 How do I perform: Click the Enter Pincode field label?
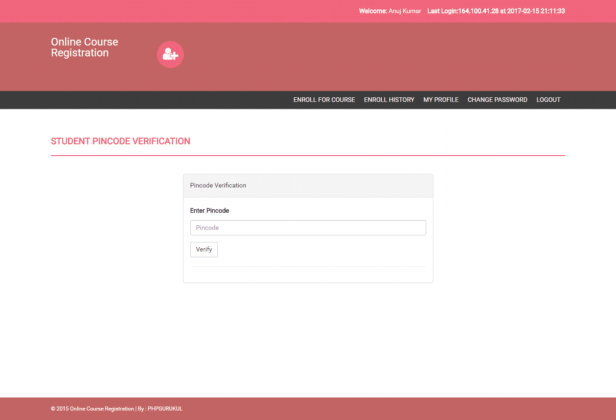[209, 211]
